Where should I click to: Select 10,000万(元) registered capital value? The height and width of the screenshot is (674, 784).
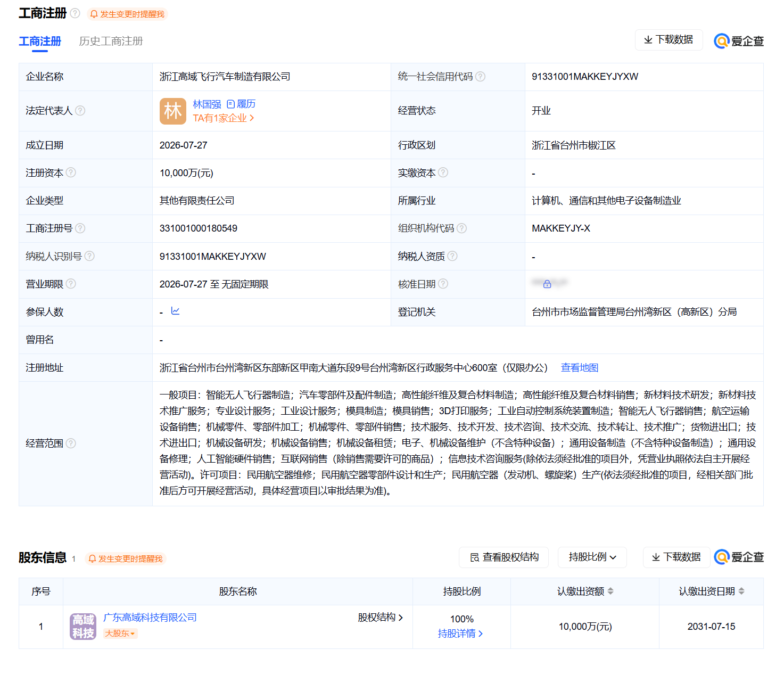(186, 173)
